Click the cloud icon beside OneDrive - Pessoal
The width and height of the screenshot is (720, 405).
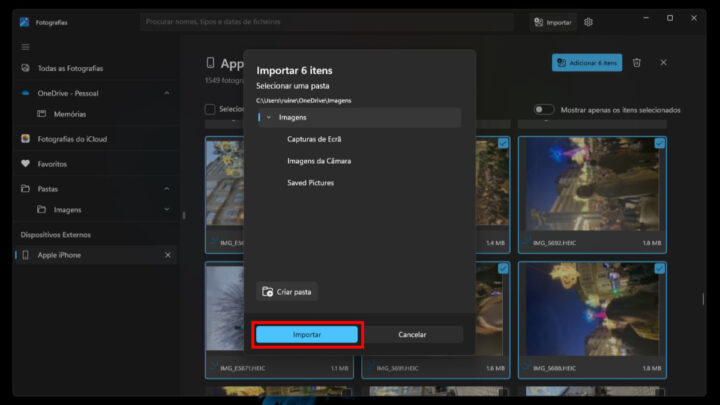click(25, 93)
